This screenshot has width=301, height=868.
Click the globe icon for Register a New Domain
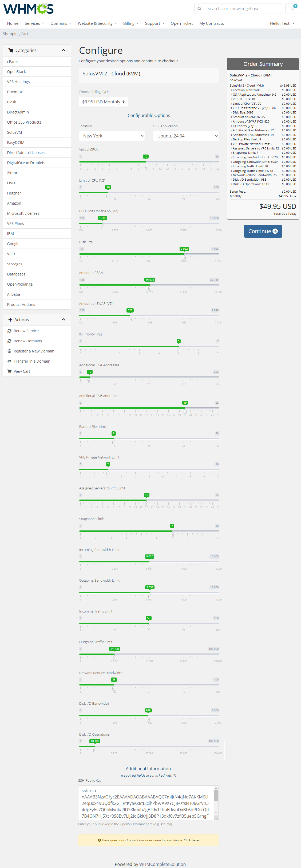click(9, 351)
